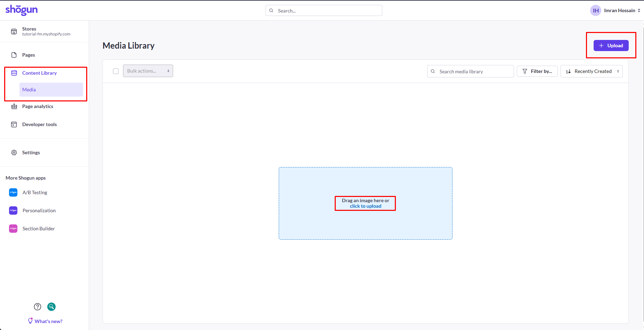Focus the top Search field
This screenshot has width=644, height=330.
324,10
